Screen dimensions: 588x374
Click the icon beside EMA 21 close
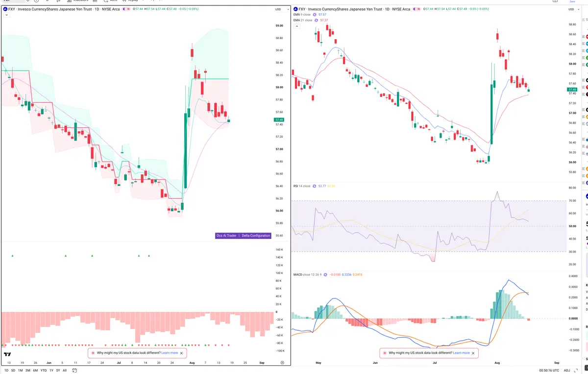pyautogui.click(x=316, y=20)
